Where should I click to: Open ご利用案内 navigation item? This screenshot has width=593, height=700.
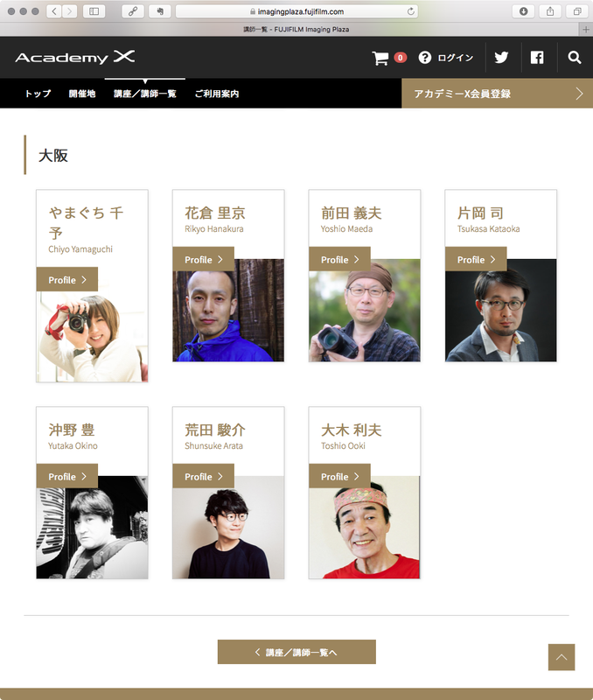click(217, 94)
